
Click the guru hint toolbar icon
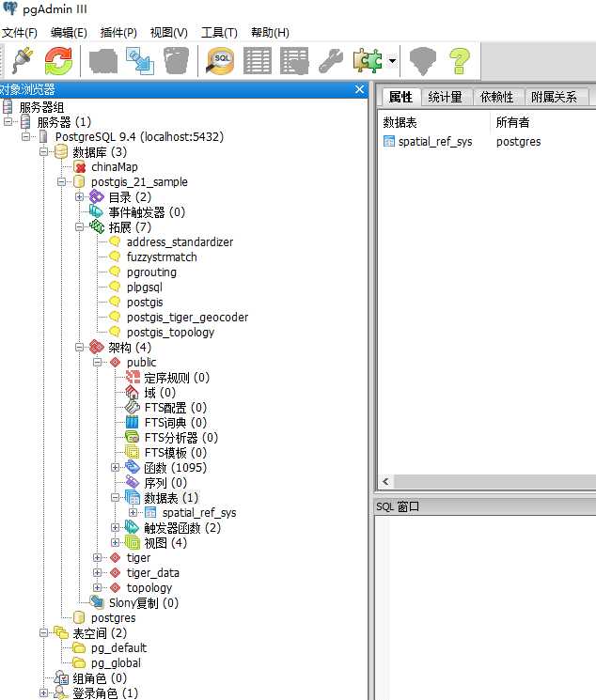click(x=422, y=61)
